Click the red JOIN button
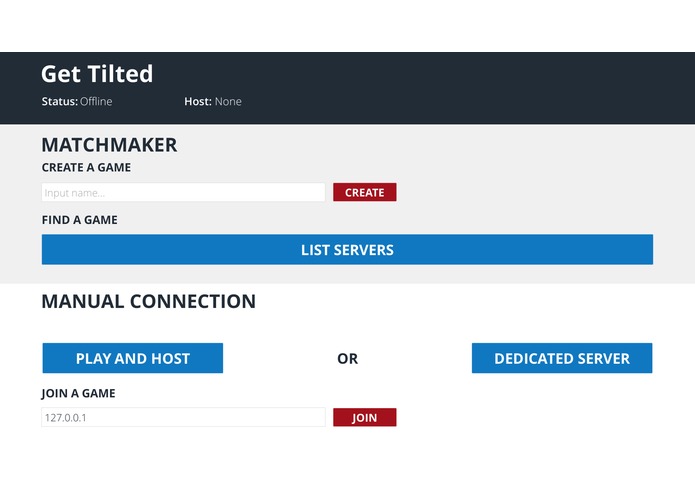Image resolution: width=695 pixels, height=494 pixels. [364, 417]
